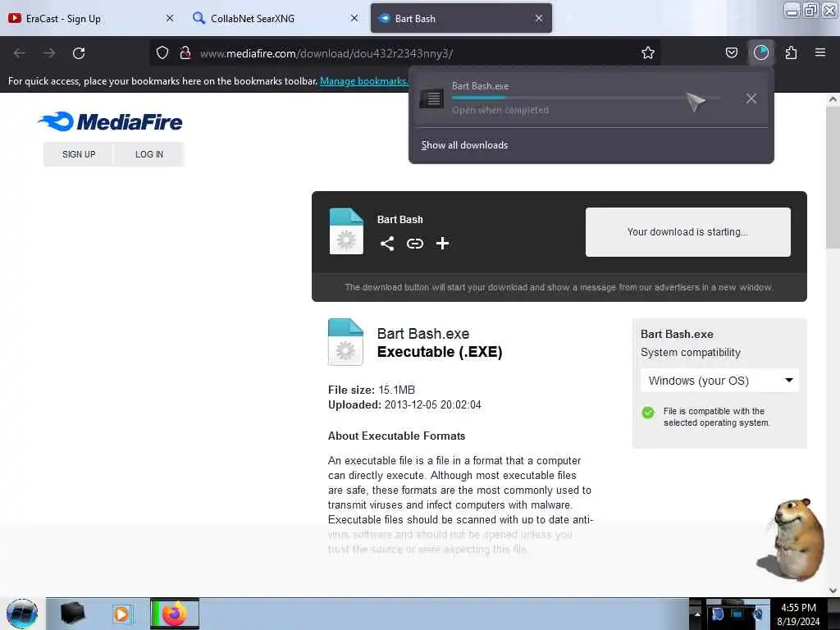Click the LOG IN button
The image size is (840, 630).
149,154
